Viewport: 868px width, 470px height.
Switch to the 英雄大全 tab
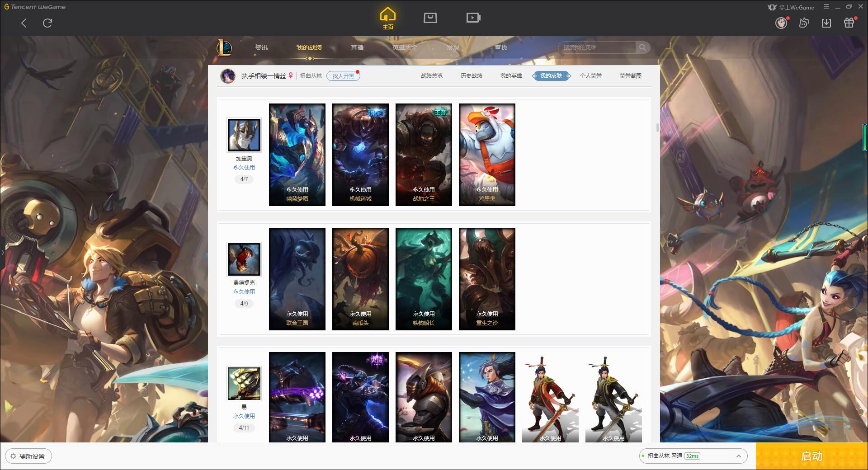[x=405, y=47]
